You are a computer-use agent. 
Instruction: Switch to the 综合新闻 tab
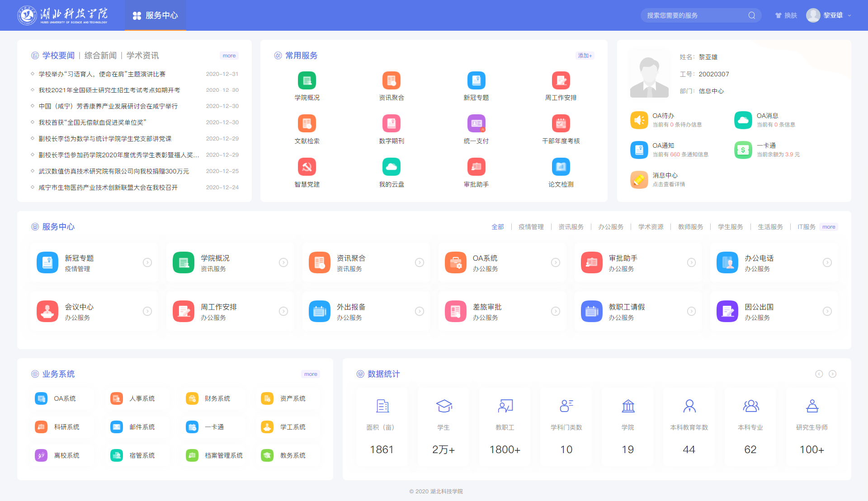click(100, 56)
